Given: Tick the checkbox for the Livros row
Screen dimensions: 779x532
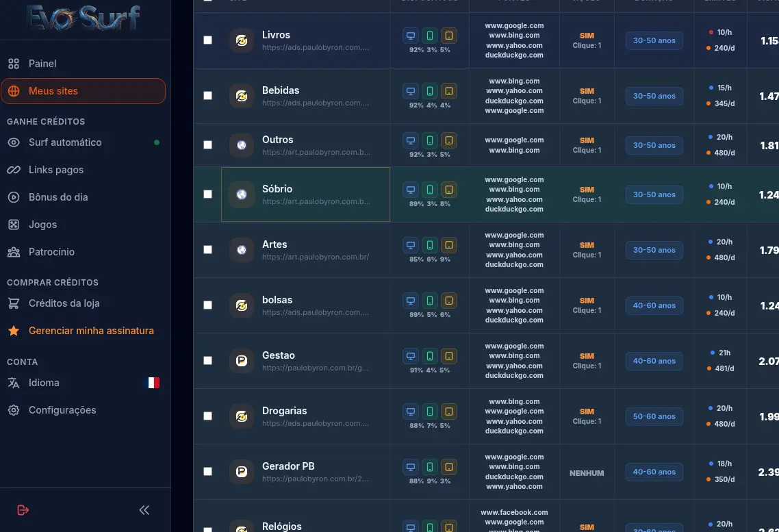Looking at the screenshot, I should pyautogui.click(x=207, y=40).
